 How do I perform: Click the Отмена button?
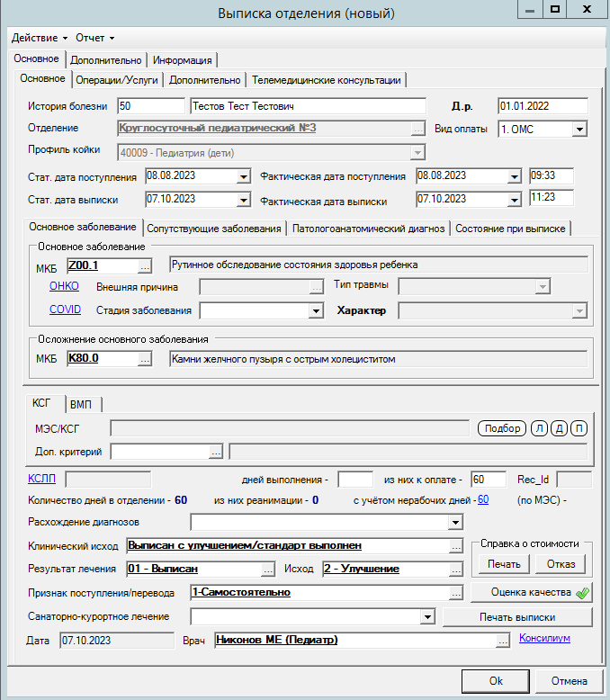[569, 681]
